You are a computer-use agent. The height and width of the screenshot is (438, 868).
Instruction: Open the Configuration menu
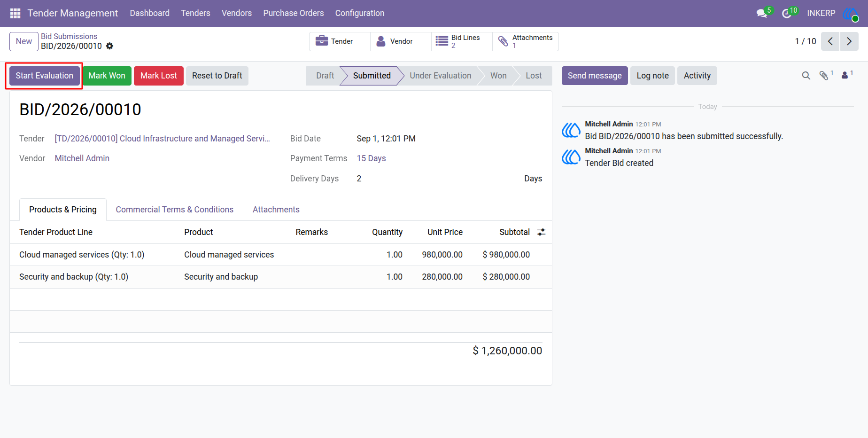coord(360,13)
